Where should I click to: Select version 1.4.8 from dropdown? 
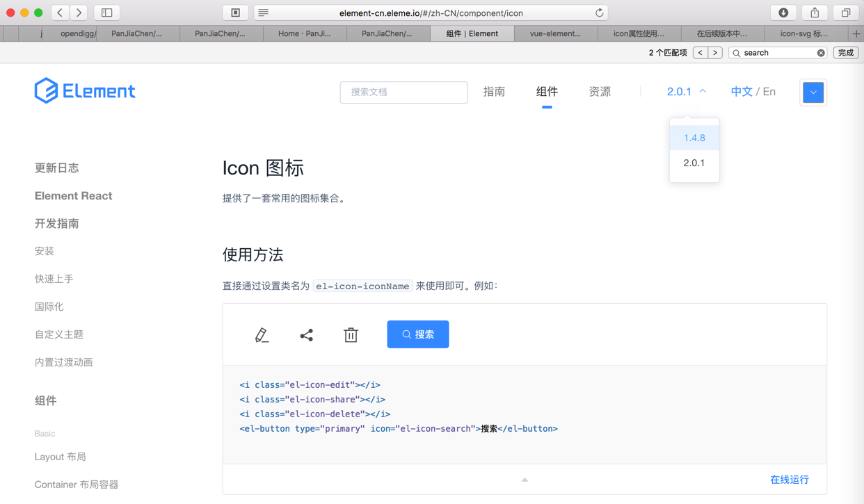pos(694,138)
